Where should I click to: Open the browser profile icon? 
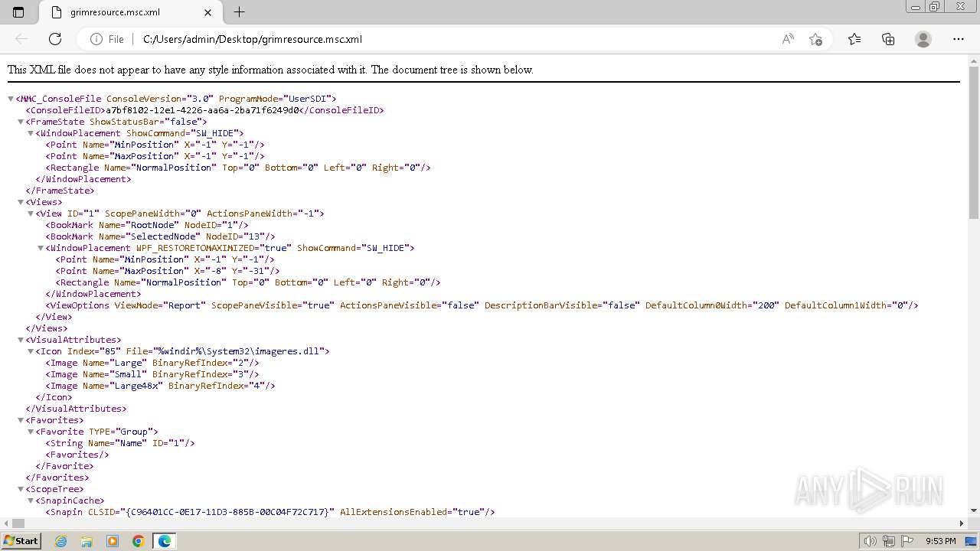coord(923,39)
